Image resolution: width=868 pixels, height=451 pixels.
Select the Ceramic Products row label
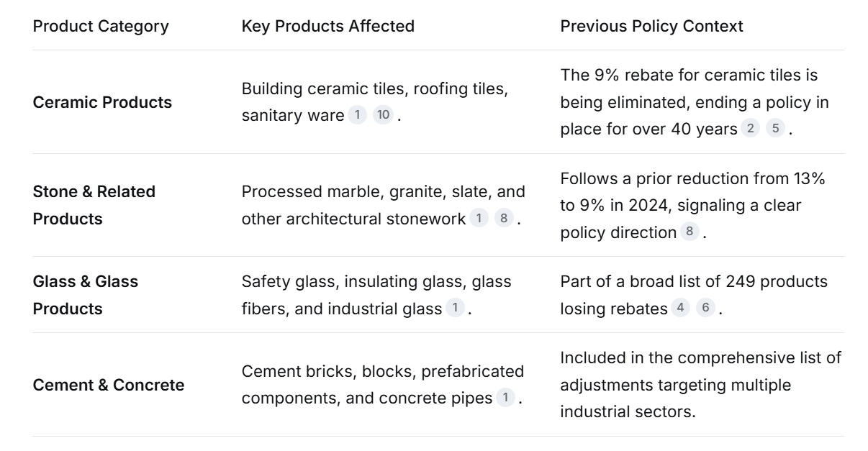click(102, 102)
